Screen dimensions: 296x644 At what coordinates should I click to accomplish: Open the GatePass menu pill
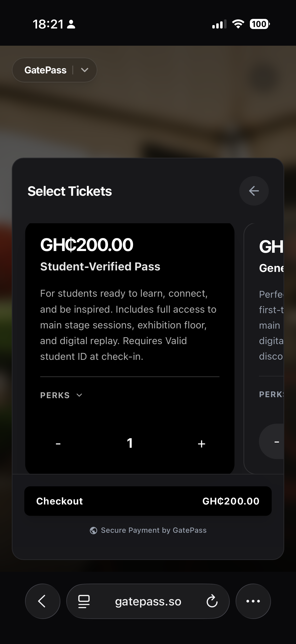(x=54, y=70)
